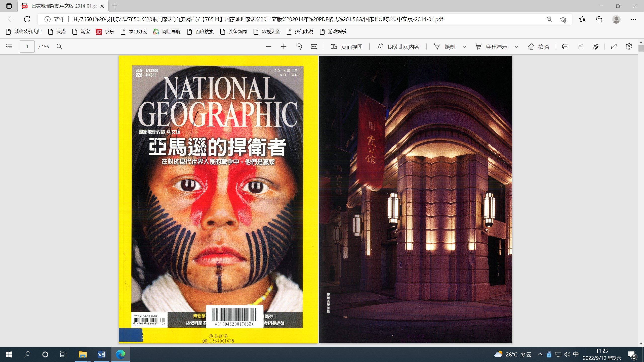Open the user profile menu

click(x=616, y=19)
